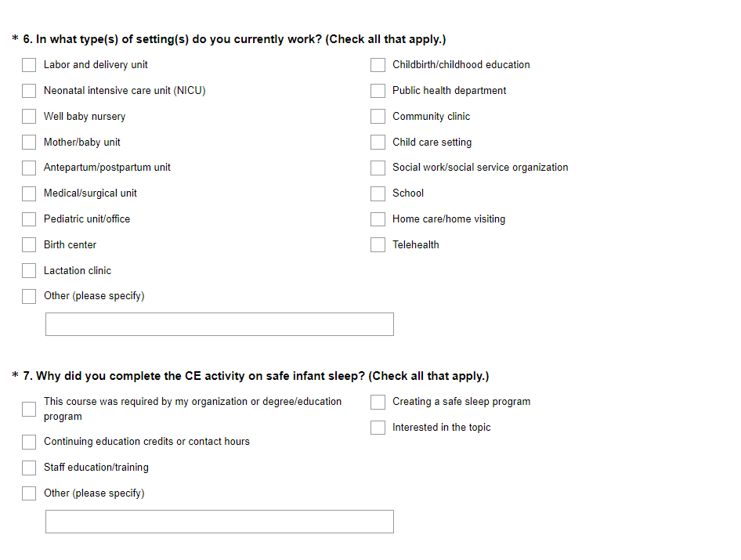Viewport: 741px width, 560px height.
Task: Check the Lactation clinic box
Action: (29, 271)
